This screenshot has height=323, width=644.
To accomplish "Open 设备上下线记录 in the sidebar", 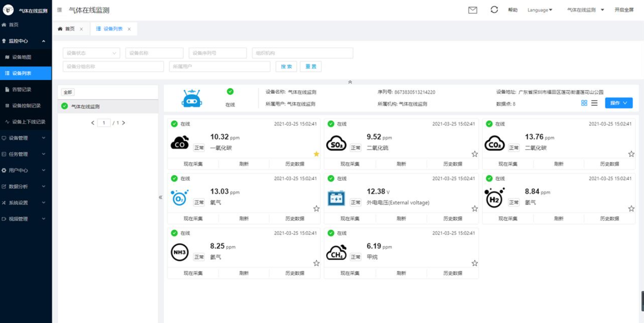I will coord(26,122).
